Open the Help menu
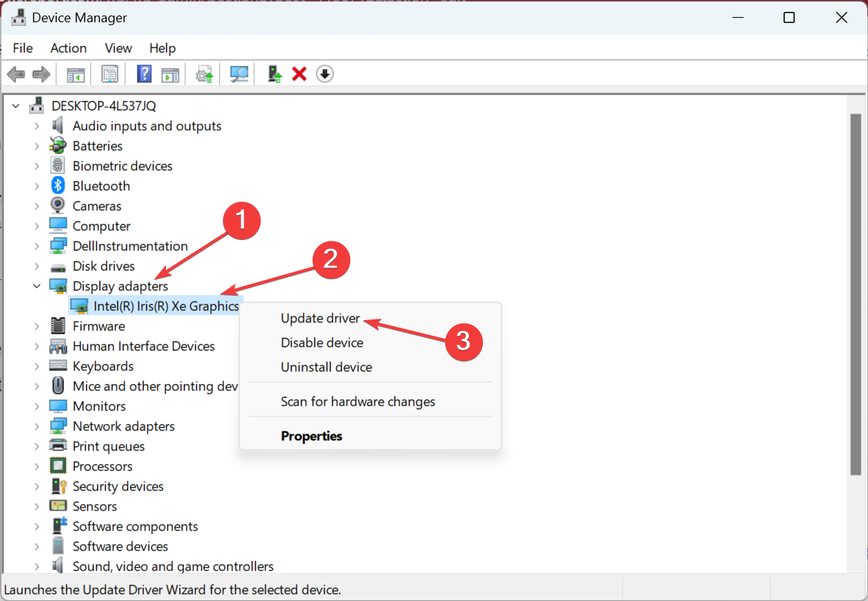This screenshot has height=601, width=868. [x=162, y=48]
